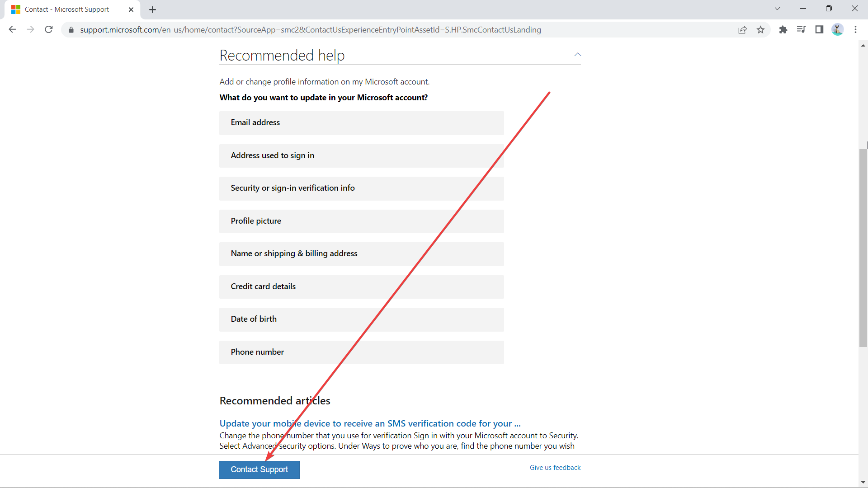Choose Email address option
The width and height of the screenshot is (868, 488).
point(361,123)
